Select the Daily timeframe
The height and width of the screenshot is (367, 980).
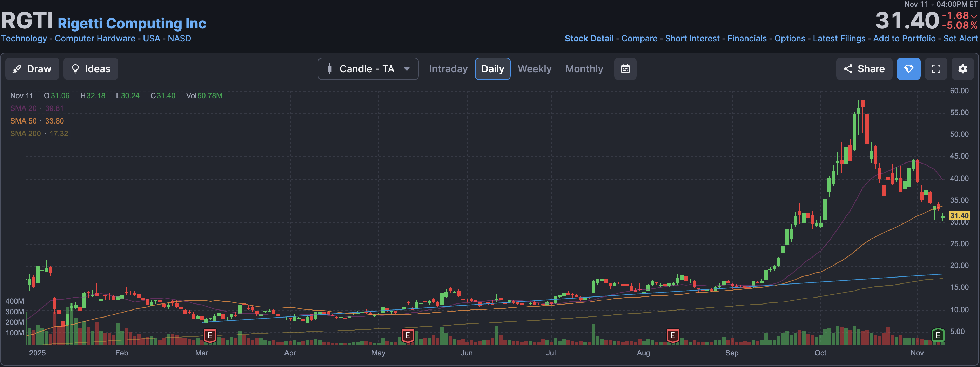(x=492, y=69)
